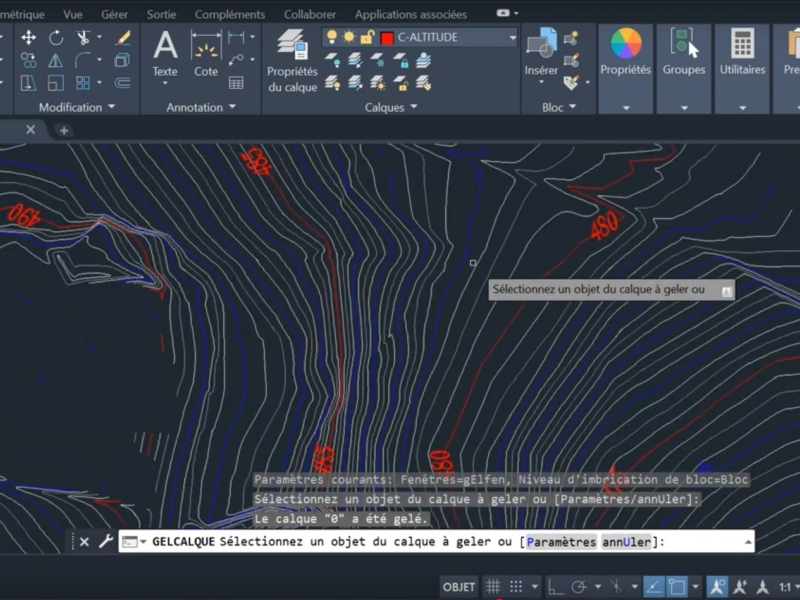This screenshot has height=600, width=800.
Task: Select the Array (Réseau) tool
Action: click(83, 83)
